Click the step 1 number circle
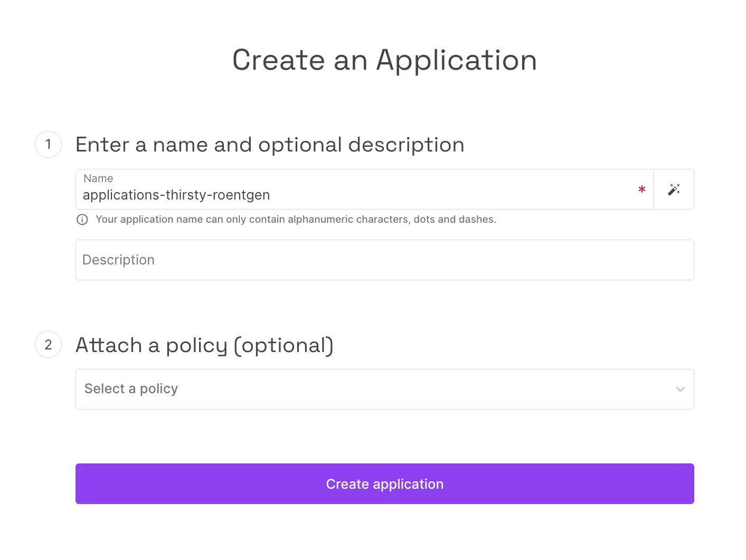The width and height of the screenshot is (746, 560). (49, 144)
